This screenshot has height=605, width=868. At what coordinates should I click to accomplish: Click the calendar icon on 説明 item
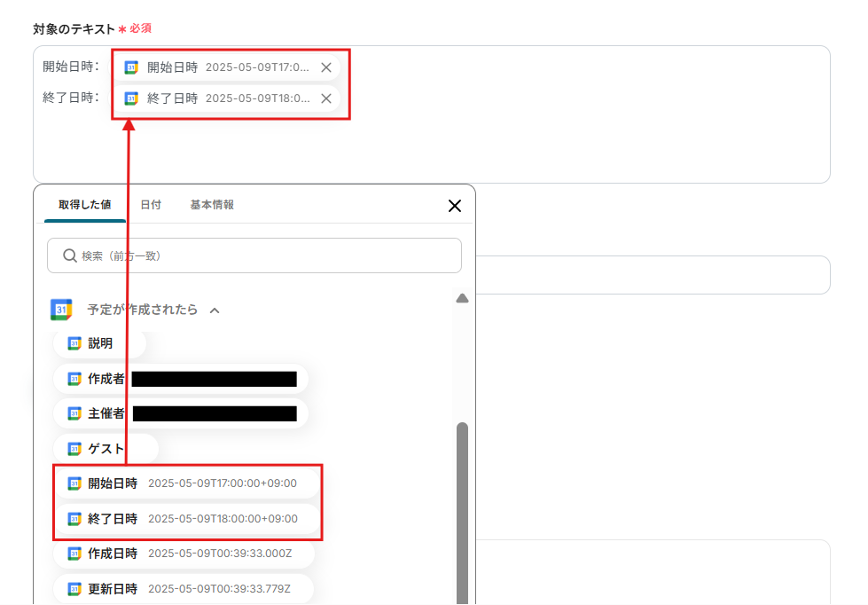pos(74,343)
